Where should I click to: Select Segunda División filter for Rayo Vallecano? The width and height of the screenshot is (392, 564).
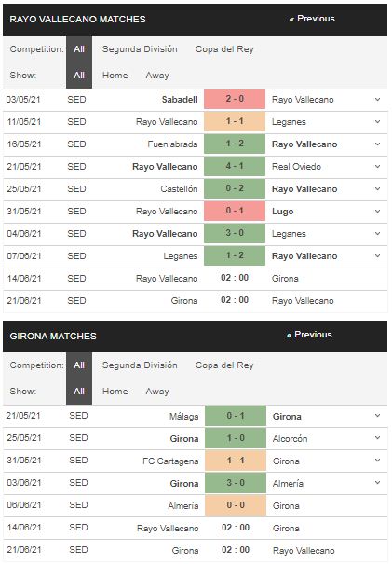pos(140,49)
